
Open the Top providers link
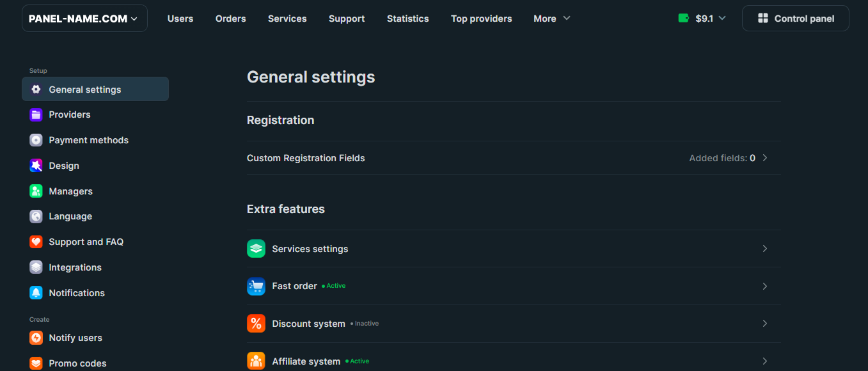pyautogui.click(x=481, y=19)
